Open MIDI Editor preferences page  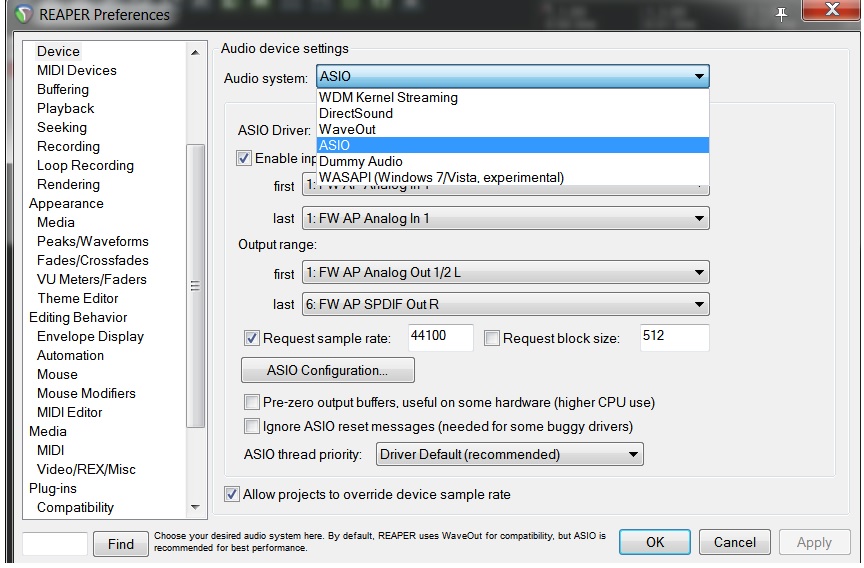tap(69, 412)
